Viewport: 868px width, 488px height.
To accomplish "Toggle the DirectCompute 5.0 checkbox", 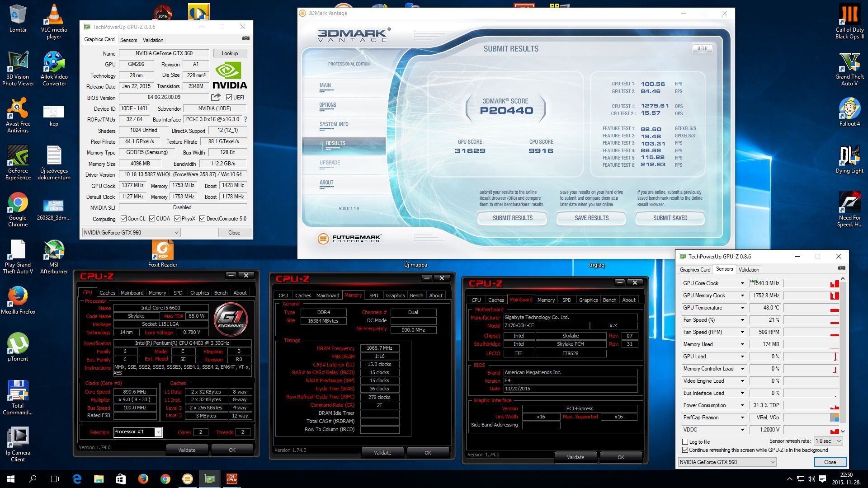I will (x=202, y=219).
